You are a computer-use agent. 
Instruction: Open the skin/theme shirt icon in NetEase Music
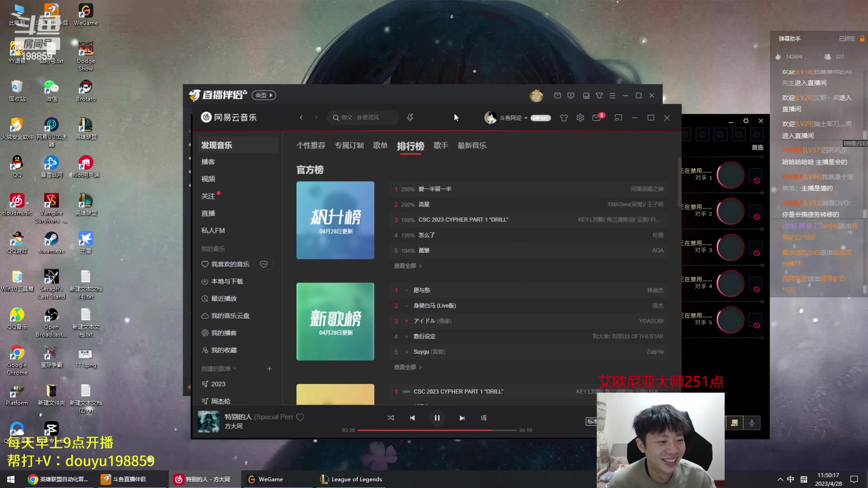coord(564,117)
